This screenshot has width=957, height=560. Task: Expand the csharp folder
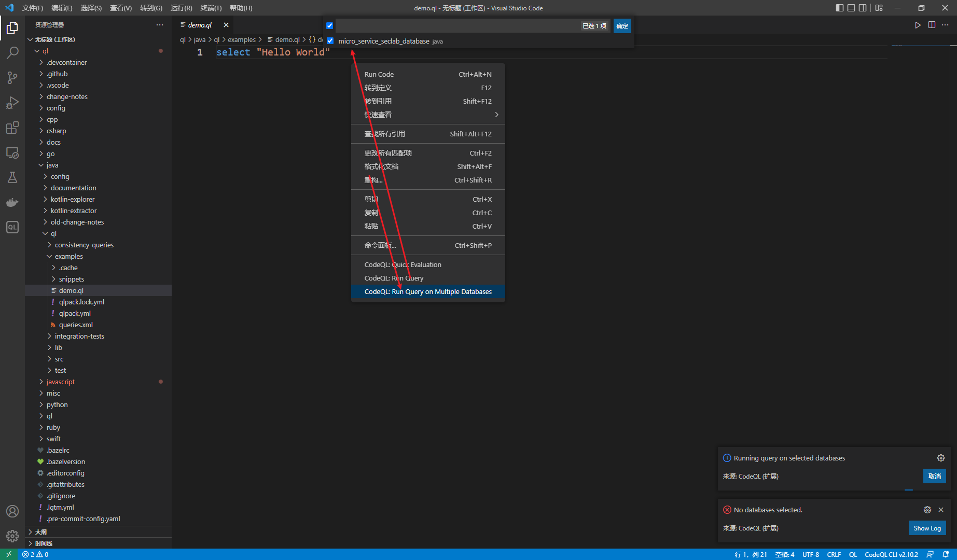(x=56, y=131)
